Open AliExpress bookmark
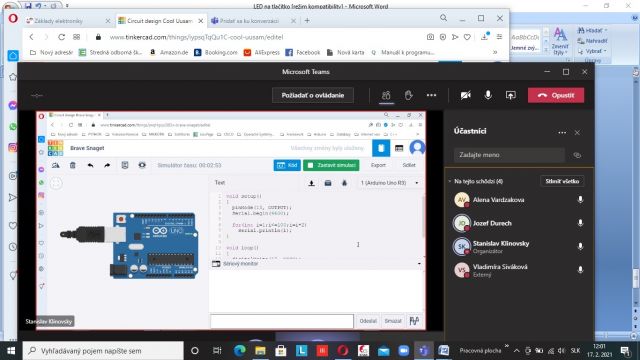The width and height of the screenshot is (640, 360). pyautogui.click(x=262, y=52)
